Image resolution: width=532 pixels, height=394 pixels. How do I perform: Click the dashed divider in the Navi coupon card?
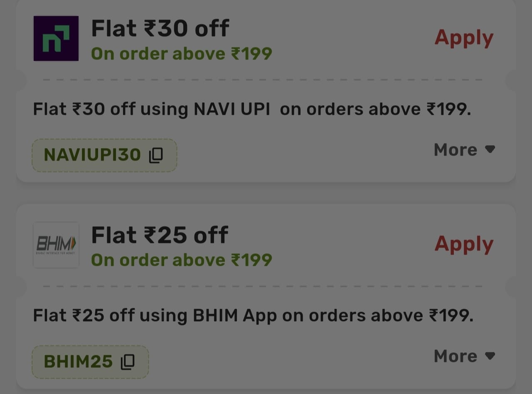263,79
